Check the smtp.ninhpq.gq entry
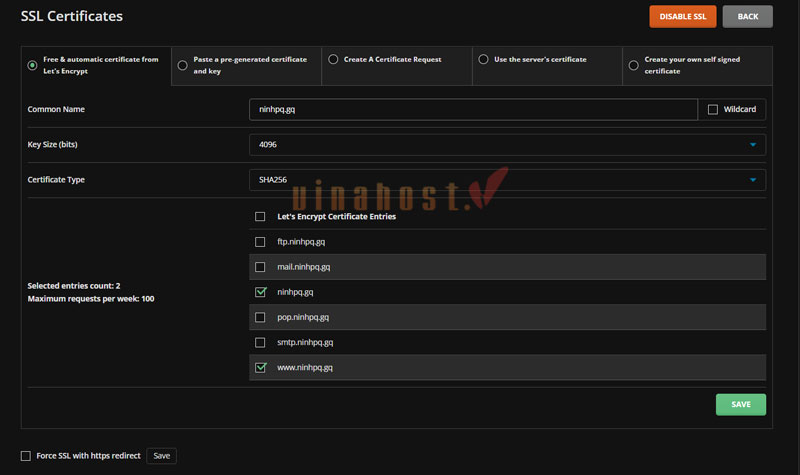This screenshot has height=475, width=800. [261, 342]
